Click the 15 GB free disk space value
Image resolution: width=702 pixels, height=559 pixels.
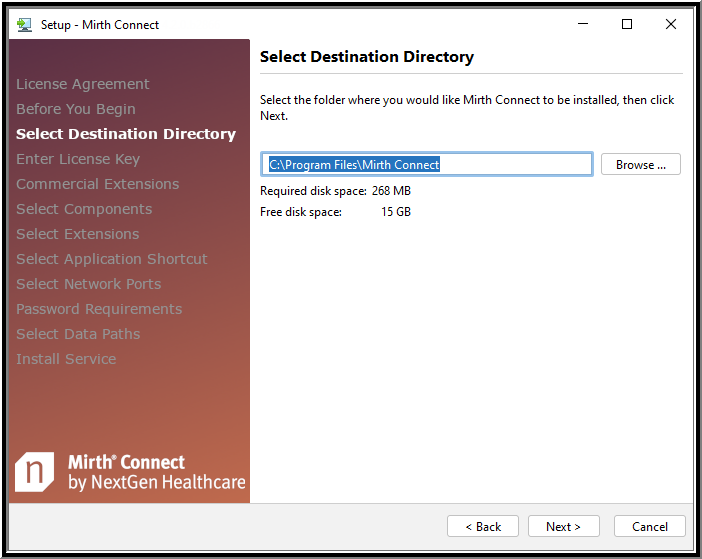coord(396,212)
